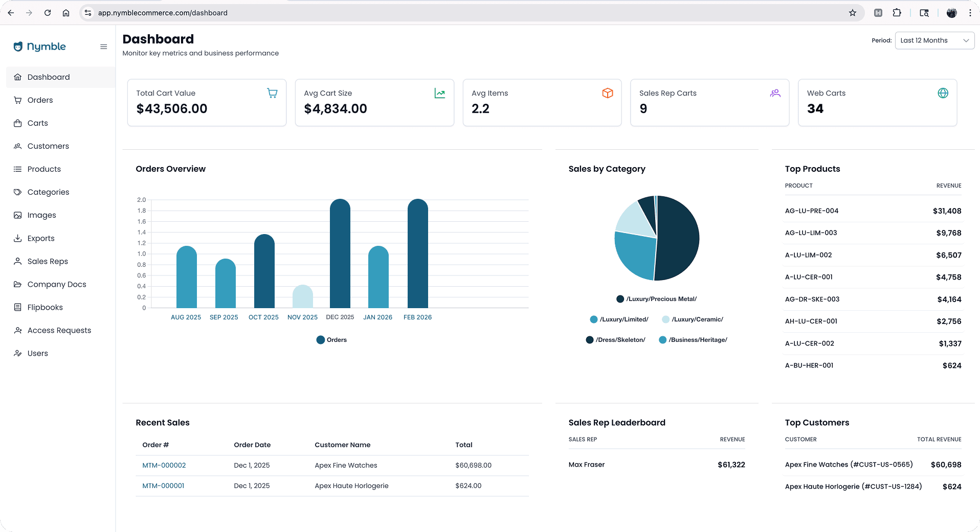Click the Customers sidebar icon
Image resolution: width=980 pixels, height=532 pixels.
pos(17,146)
